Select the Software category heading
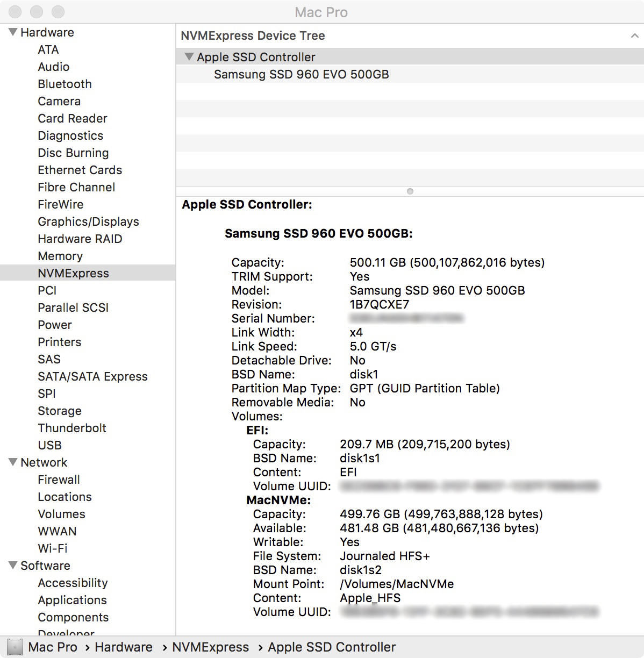This screenshot has width=644, height=658. 45,566
